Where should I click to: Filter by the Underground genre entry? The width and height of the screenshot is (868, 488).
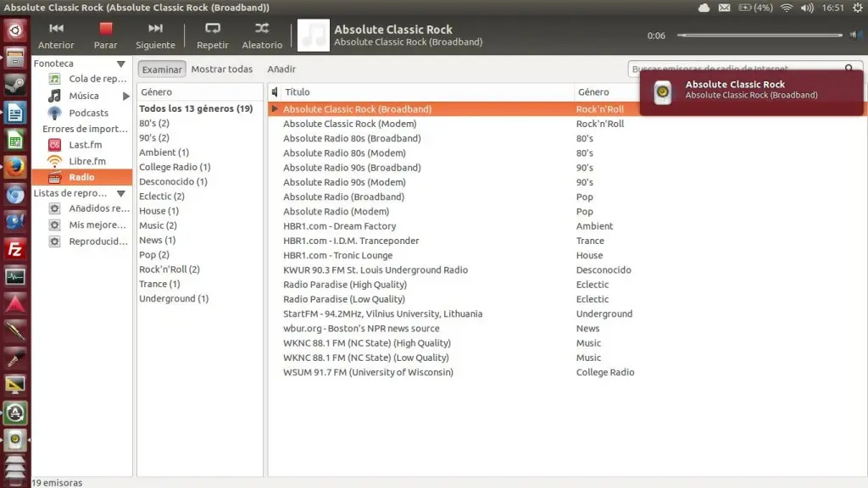pos(174,299)
